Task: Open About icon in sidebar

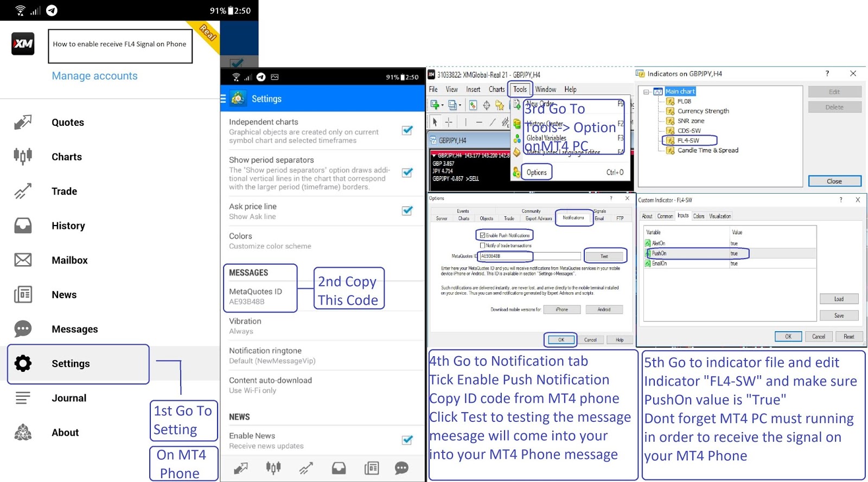Action: pyautogui.click(x=23, y=432)
